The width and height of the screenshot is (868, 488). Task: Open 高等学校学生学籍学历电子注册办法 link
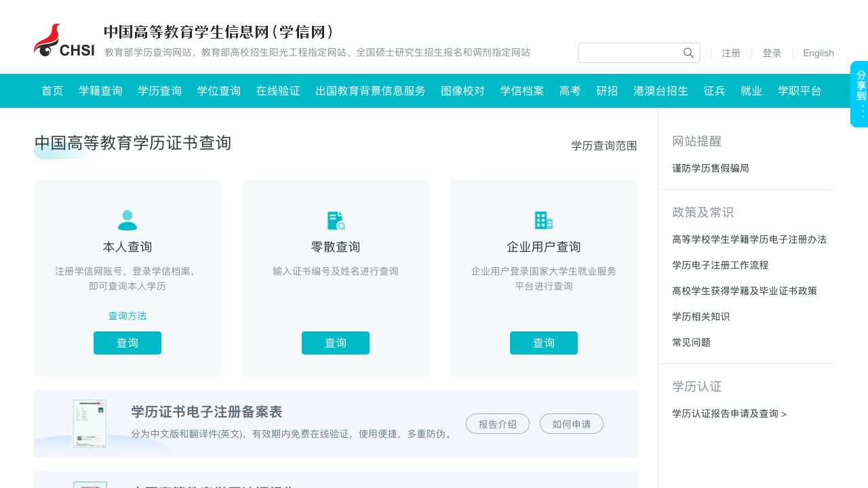[x=749, y=239]
